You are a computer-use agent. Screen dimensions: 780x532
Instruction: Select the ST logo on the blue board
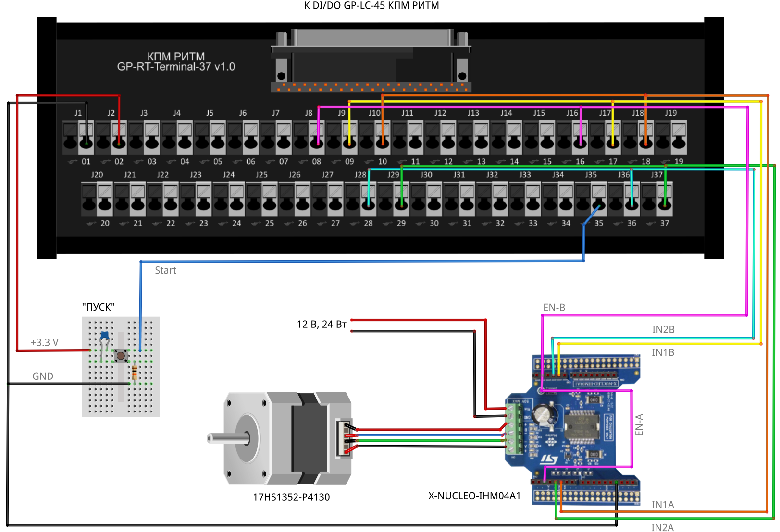[549, 459]
